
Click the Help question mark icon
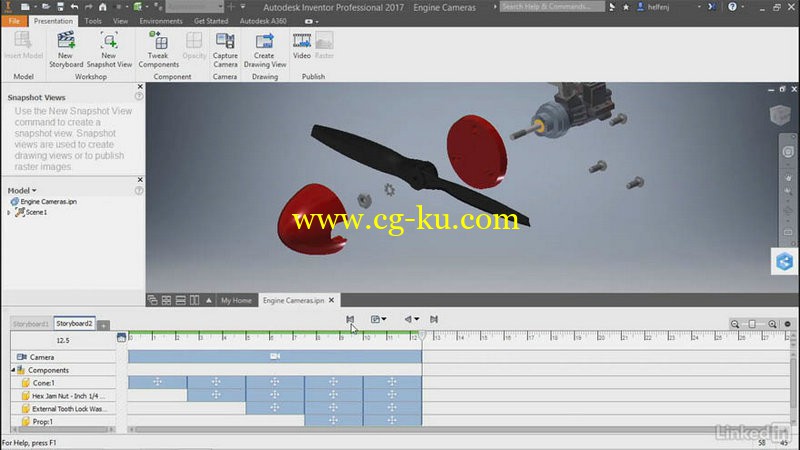coord(732,7)
